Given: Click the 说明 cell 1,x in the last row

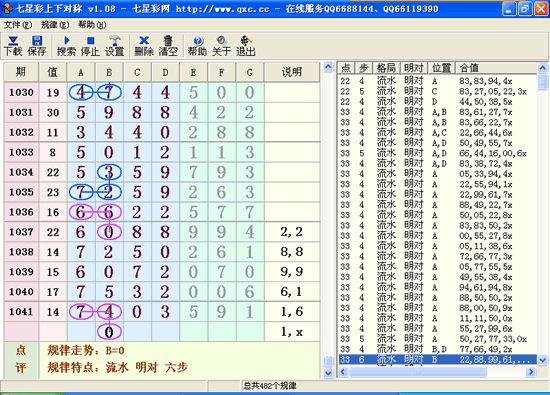Looking at the screenshot, I should tap(292, 332).
